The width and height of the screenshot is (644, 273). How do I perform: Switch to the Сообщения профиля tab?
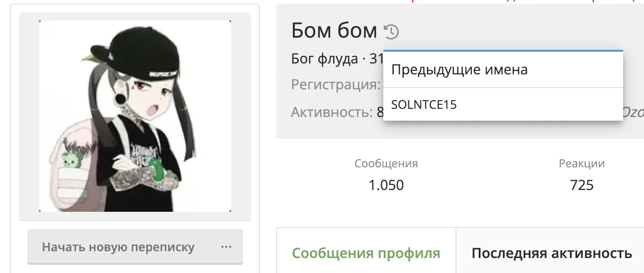(x=366, y=253)
